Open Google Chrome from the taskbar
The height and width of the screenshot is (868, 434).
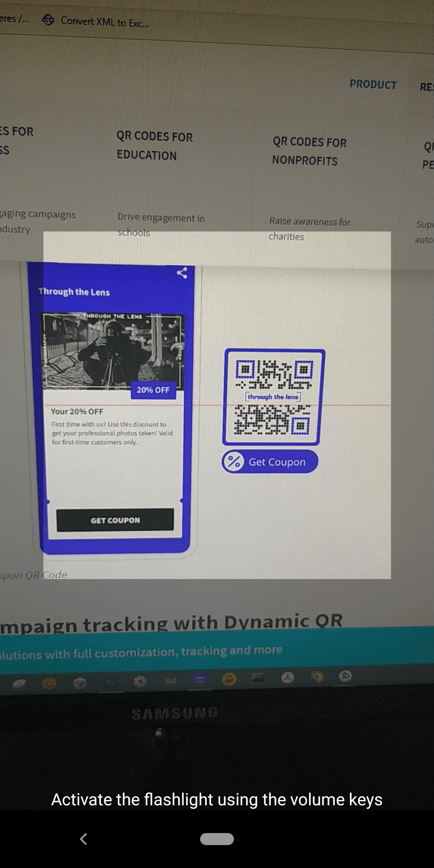tap(317, 678)
